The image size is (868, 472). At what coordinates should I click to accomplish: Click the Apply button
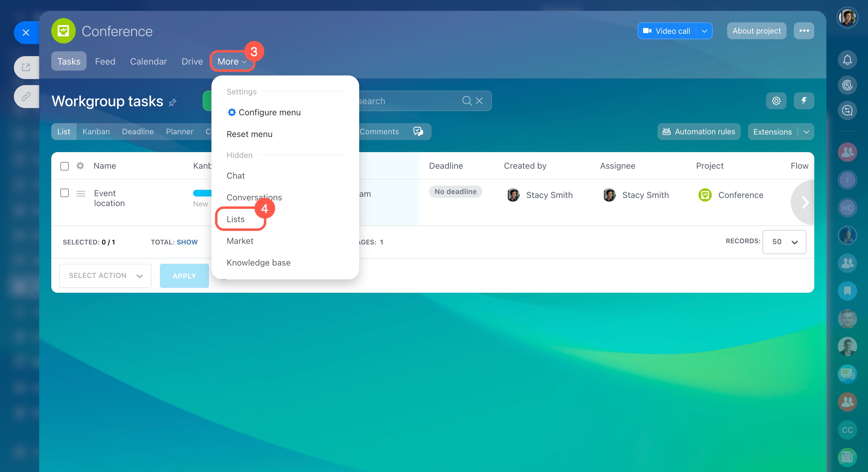click(x=184, y=276)
